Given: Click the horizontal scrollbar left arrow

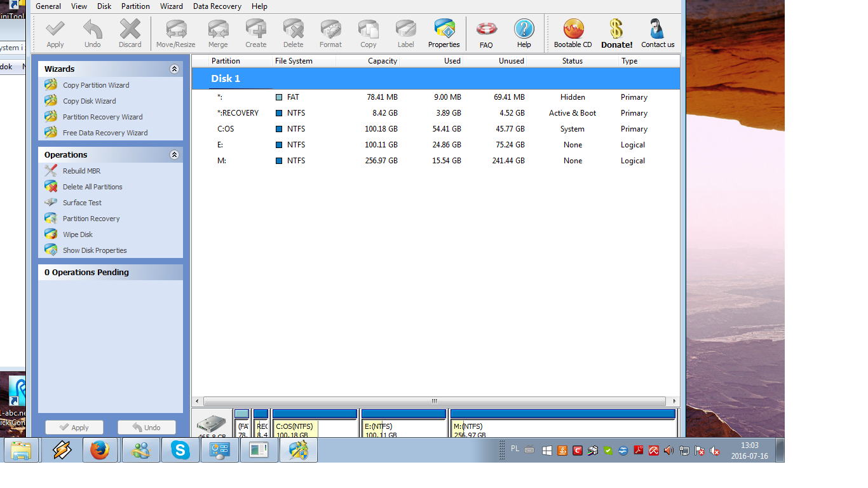Looking at the screenshot, I should pyautogui.click(x=198, y=402).
